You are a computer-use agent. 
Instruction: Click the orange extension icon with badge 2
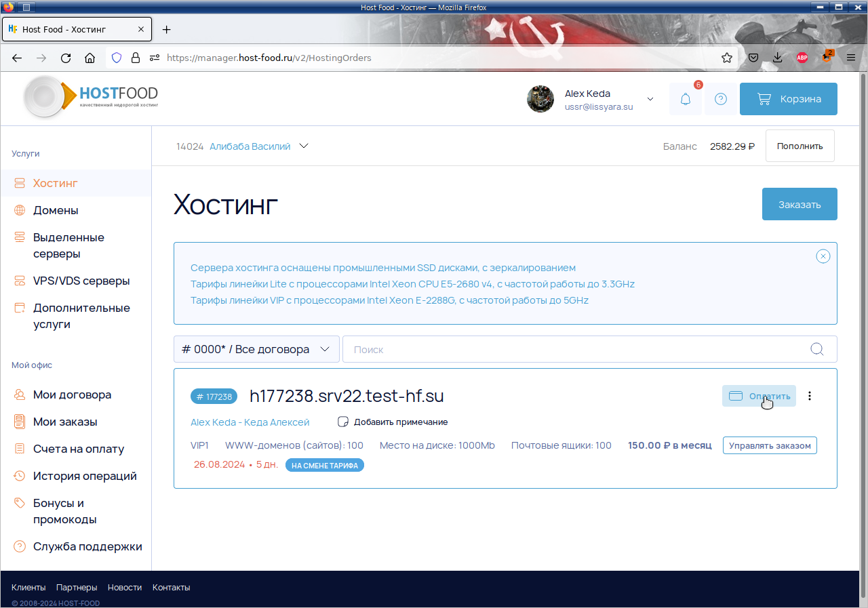click(827, 58)
